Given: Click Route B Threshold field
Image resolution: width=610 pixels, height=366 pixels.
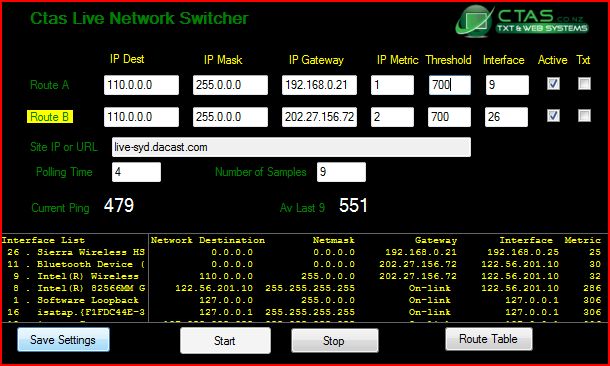Looking at the screenshot, I should (x=449, y=117).
